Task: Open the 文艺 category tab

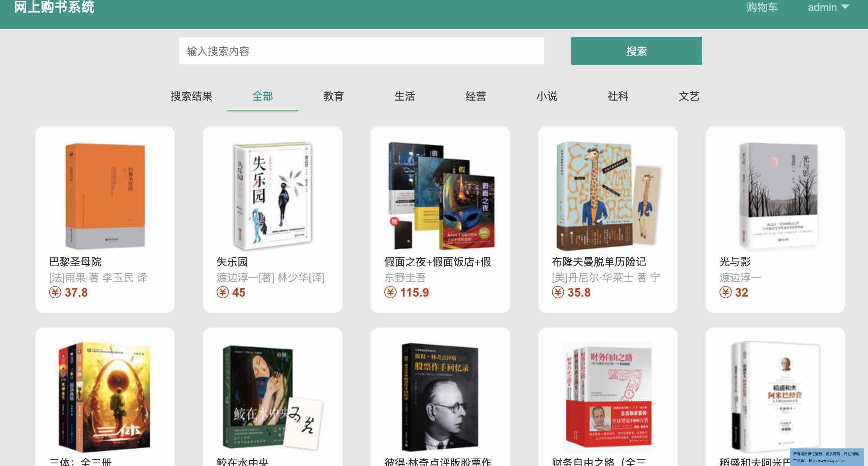Action: click(x=689, y=96)
